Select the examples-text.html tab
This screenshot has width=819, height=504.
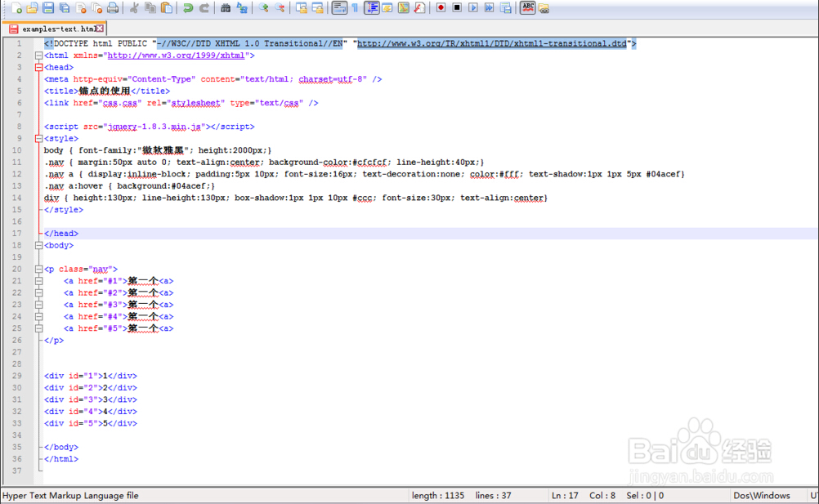point(56,29)
